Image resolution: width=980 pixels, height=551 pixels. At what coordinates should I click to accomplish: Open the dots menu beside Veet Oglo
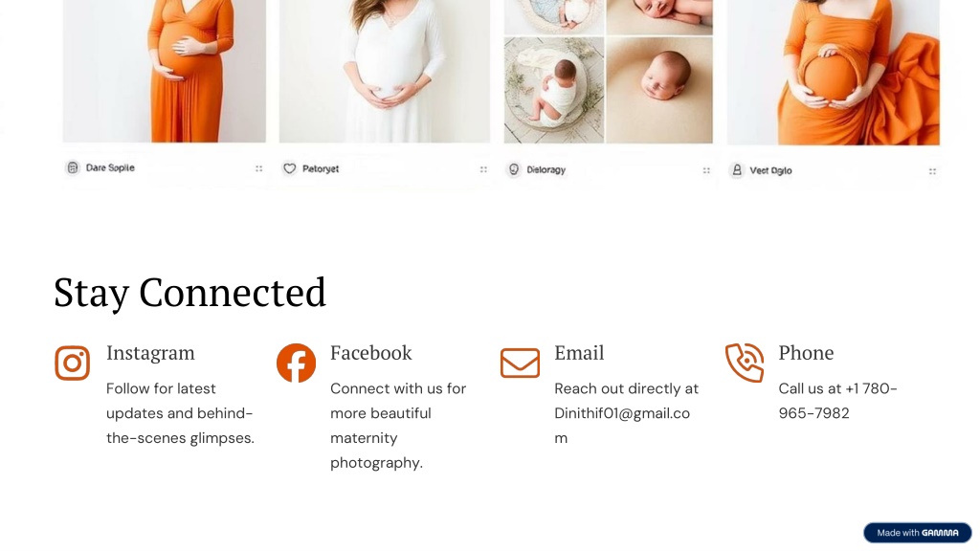click(x=932, y=171)
